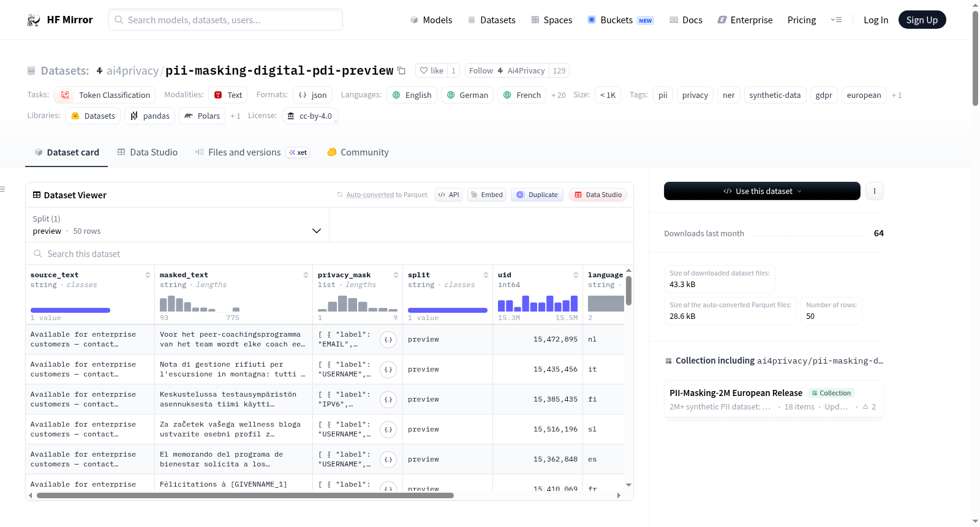This screenshot has height=527, width=980.
Task: Open Data Studio from the viewer header
Action: [598, 195]
